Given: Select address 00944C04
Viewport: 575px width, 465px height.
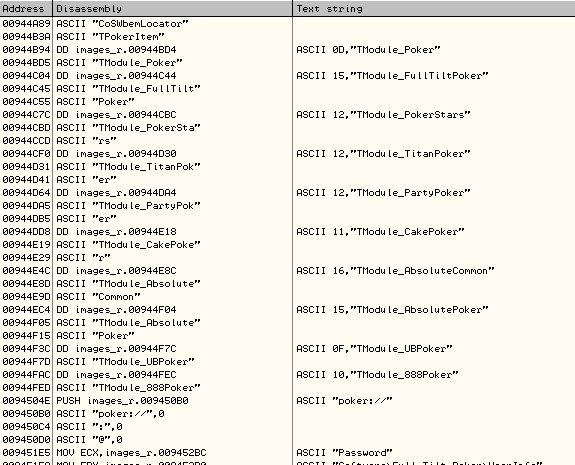Looking at the screenshot, I should pyautogui.click(x=26, y=76).
